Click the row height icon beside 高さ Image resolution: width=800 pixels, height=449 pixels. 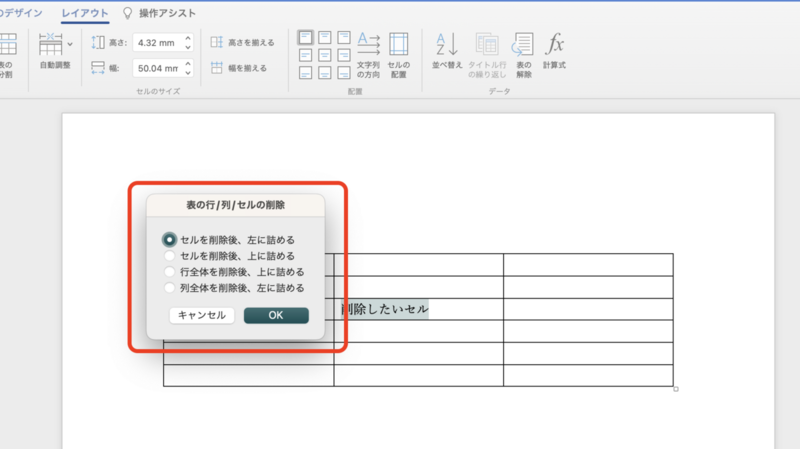[98, 42]
